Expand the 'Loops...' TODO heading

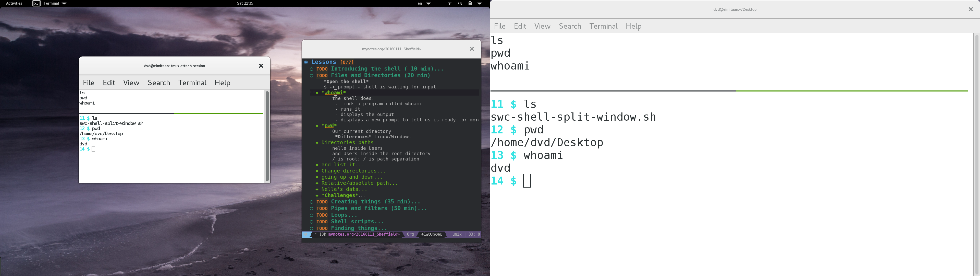point(344,215)
